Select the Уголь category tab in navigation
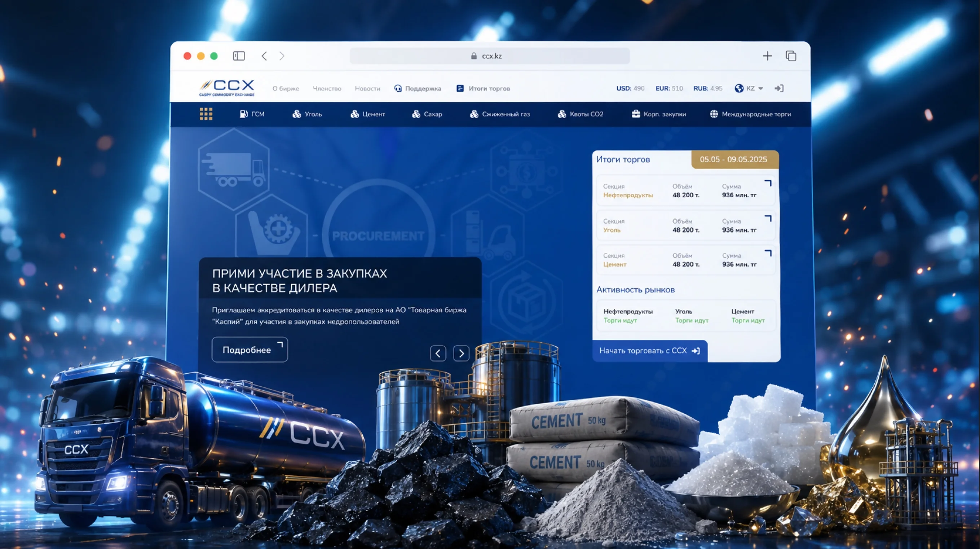This screenshot has height=549, width=980. click(x=307, y=114)
